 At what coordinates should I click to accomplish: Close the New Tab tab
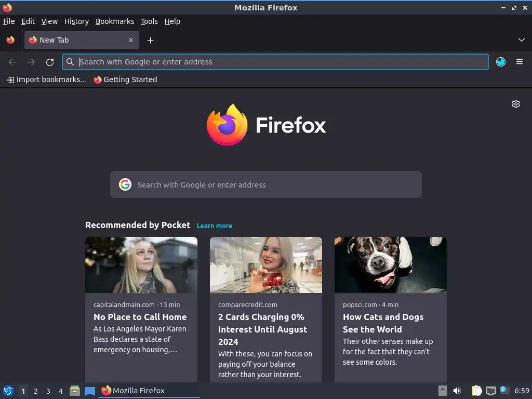[x=131, y=40]
